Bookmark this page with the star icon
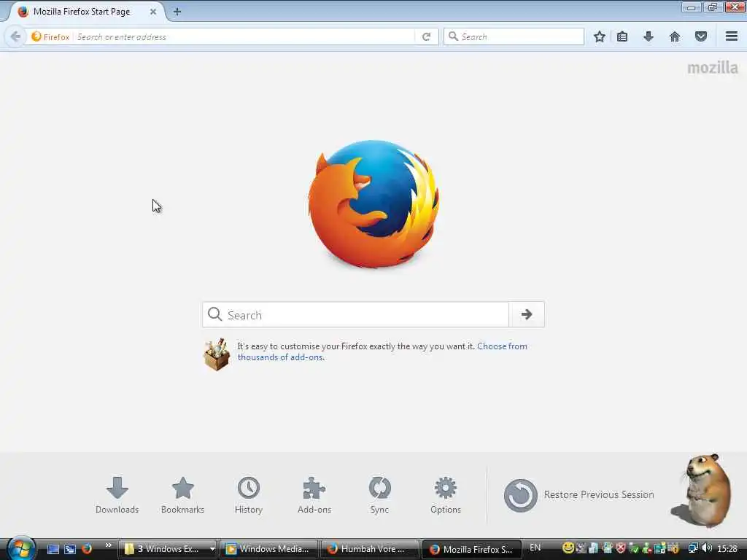The width and height of the screenshot is (747, 560). click(600, 36)
